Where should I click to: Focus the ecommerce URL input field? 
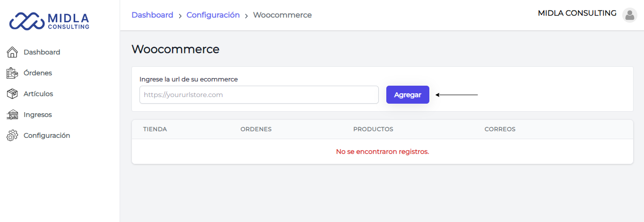tap(259, 95)
